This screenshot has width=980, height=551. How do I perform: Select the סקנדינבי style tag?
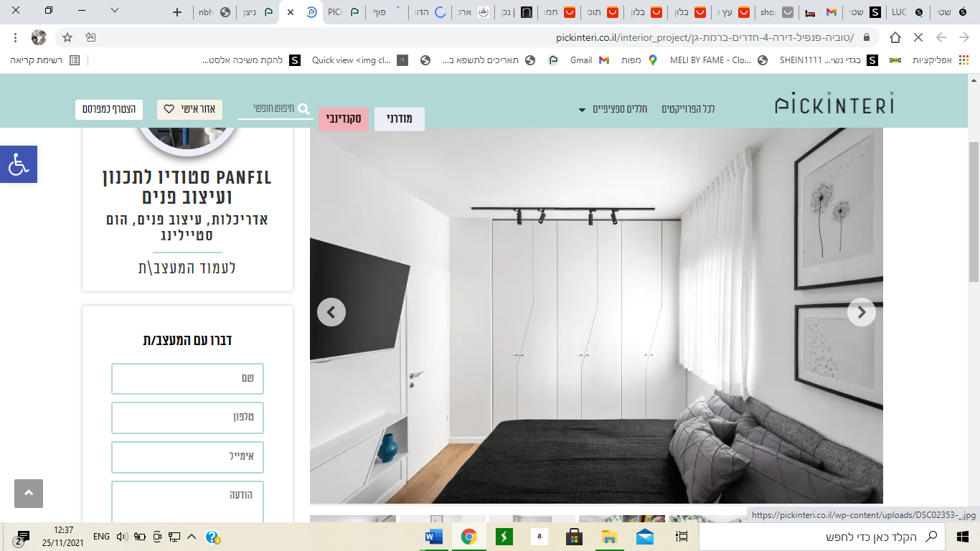[343, 119]
